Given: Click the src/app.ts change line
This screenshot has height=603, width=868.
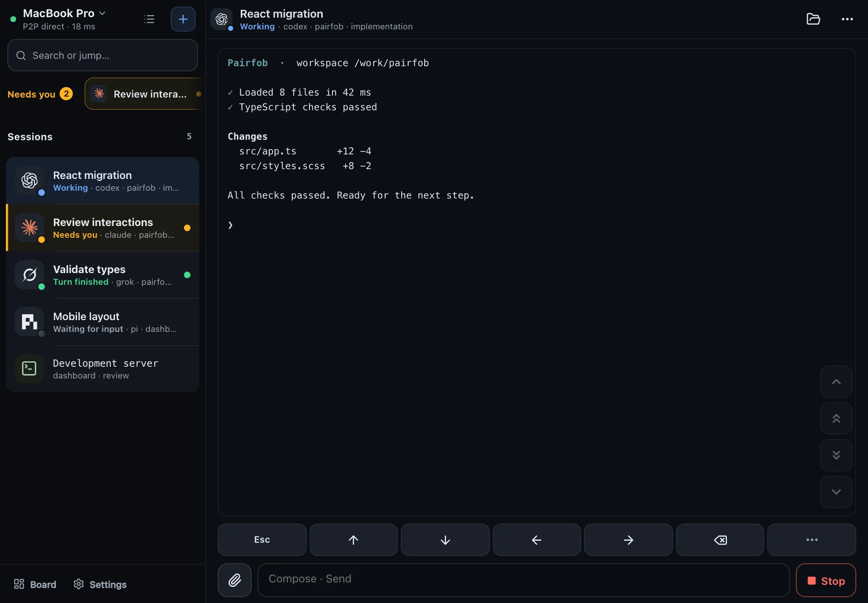Looking at the screenshot, I should point(305,151).
